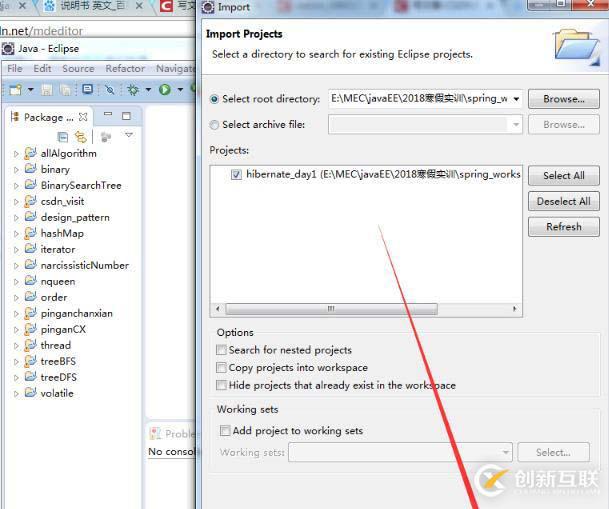
Task: Select the 'Select root directory' radio button
Action: (x=214, y=99)
